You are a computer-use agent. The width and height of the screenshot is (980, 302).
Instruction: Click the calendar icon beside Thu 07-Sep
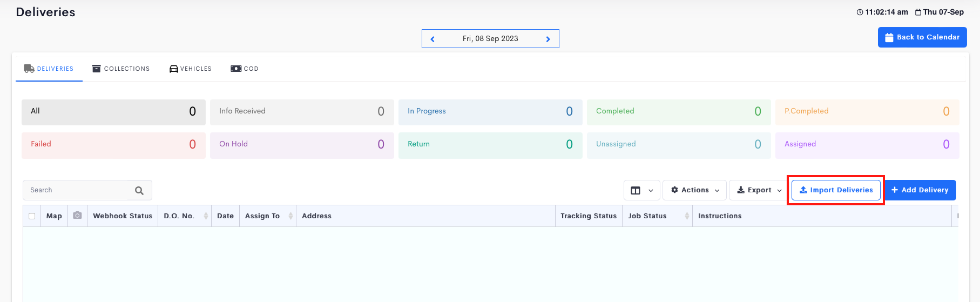pos(918,12)
